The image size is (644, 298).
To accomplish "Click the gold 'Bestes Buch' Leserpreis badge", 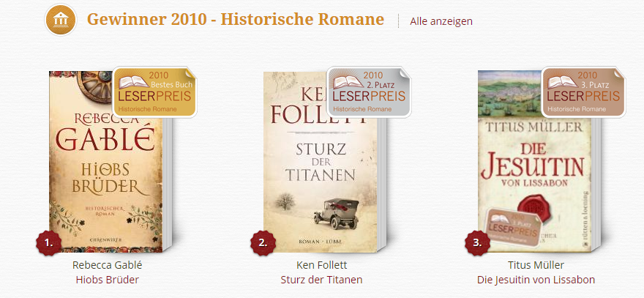I will [154, 92].
